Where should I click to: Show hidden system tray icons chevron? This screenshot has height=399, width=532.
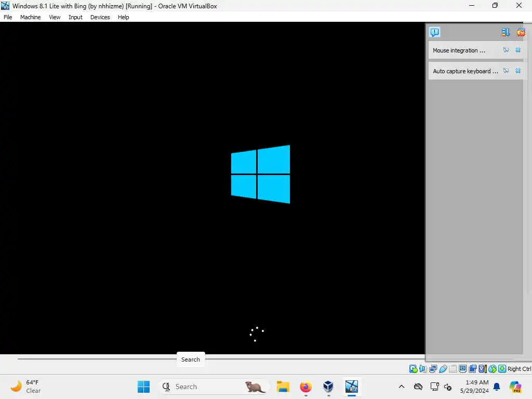pos(402,387)
